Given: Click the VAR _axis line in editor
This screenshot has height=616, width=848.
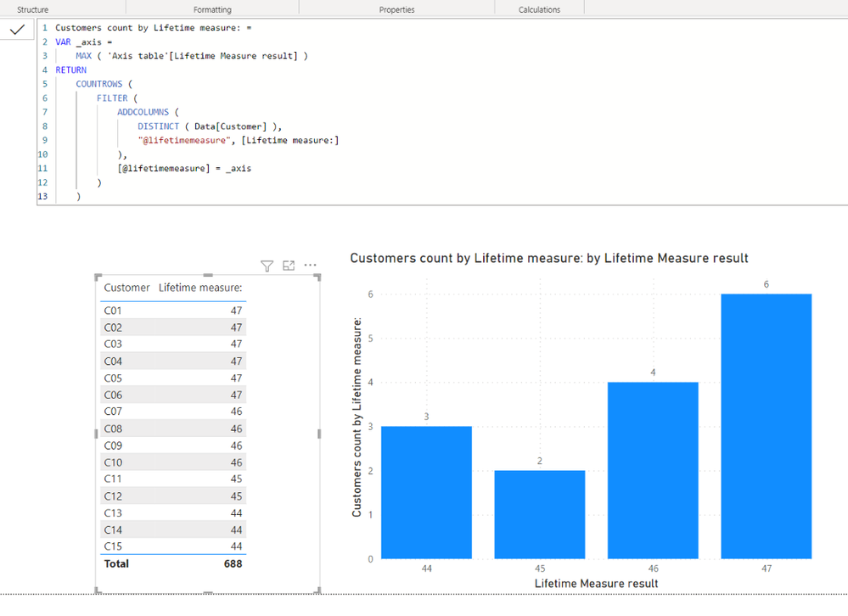Looking at the screenshot, I should 84,42.
